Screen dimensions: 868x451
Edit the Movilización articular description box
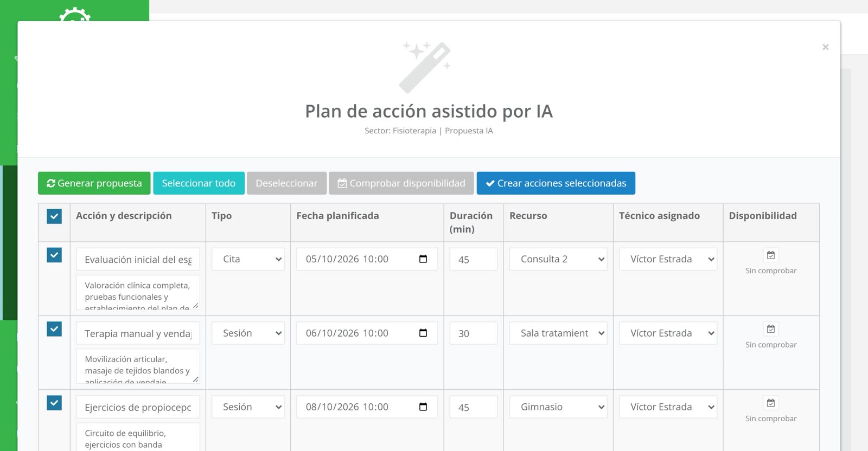click(138, 366)
